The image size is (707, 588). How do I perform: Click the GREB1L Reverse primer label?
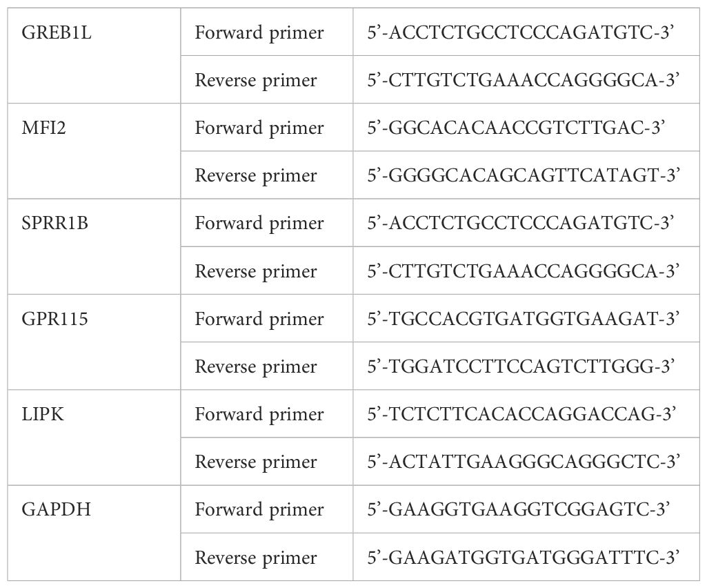[x=256, y=81]
